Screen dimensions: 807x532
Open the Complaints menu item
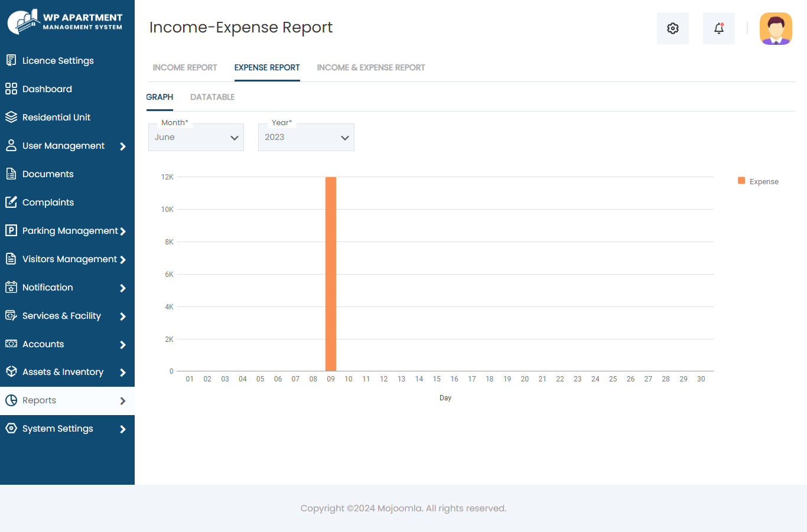click(48, 202)
